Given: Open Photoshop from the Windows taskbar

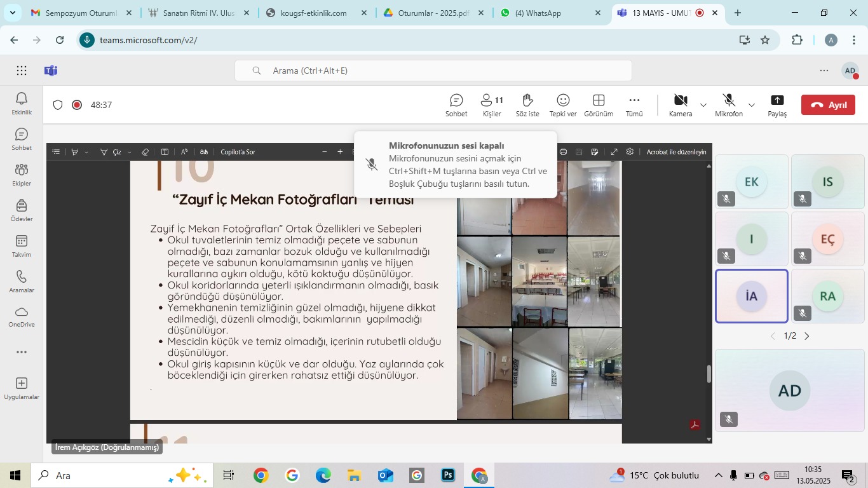Looking at the screenshot, I should 448,475.
